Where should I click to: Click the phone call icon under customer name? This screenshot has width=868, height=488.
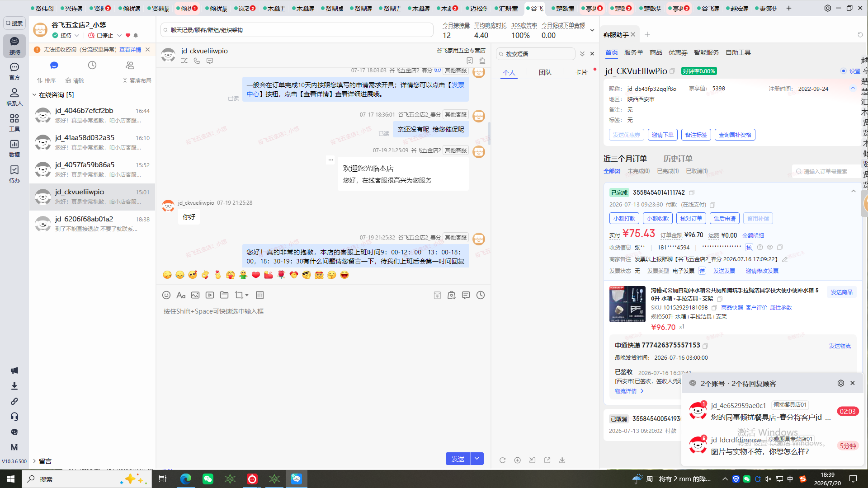click(x=197, y=61)
